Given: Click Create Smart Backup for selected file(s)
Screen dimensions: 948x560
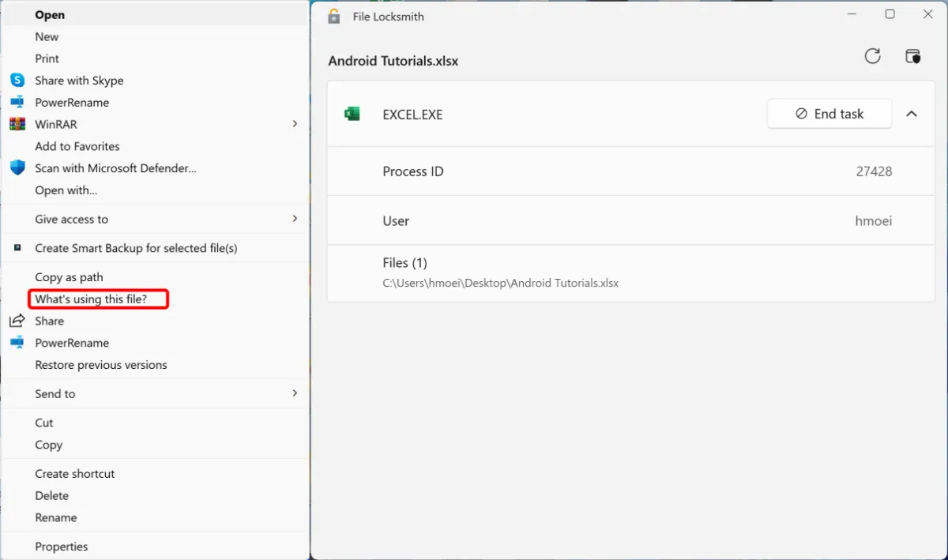Looking at the screenshot, I should [136, 248].
